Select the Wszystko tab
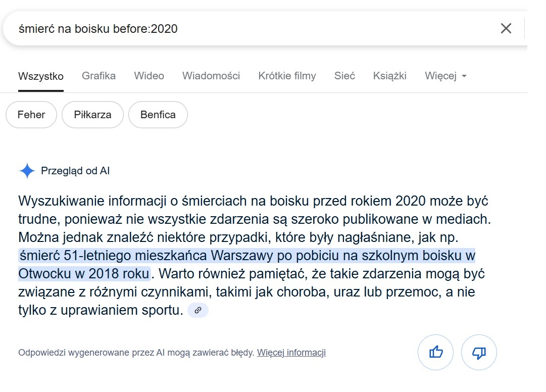Viewport: 546px width, 392px height. point(41,76)
